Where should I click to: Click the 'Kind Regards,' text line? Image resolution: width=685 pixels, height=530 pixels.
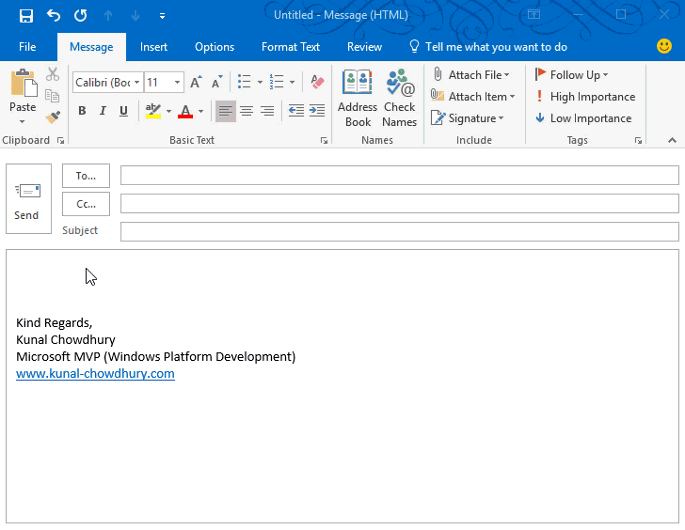coord(54,323)
